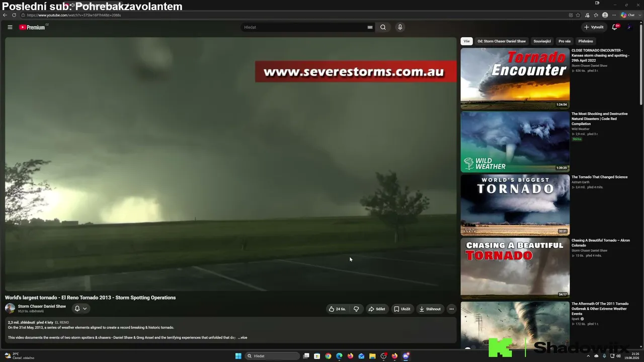Open Chasing a Beautiful Tornado thumbnail

515,268
